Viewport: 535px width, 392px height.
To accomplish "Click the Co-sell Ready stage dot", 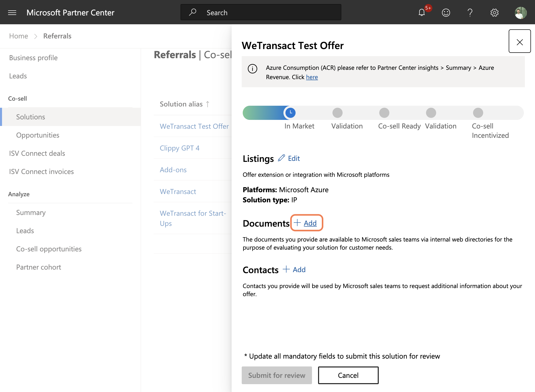I will tap(384, 113).
